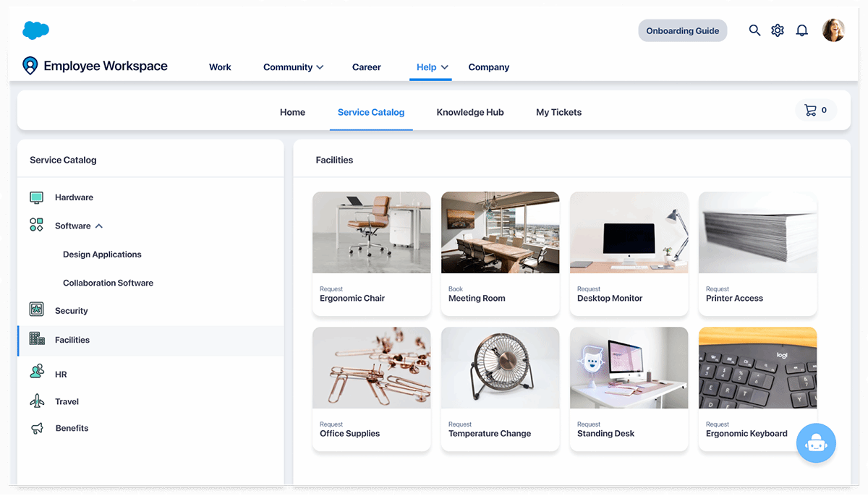Open the Benefits megaphone icon
The height and width of the screenshot is (496, 868).
36,428
